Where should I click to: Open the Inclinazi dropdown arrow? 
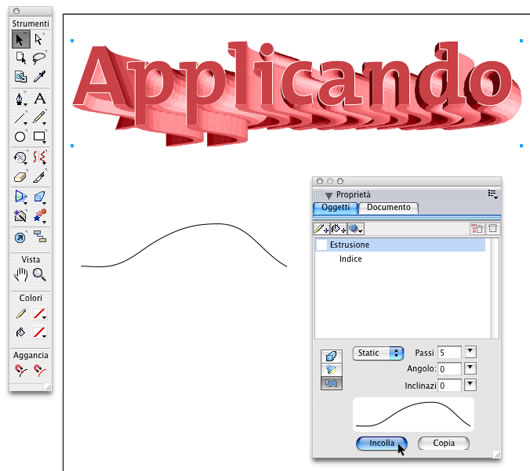(x=471, y=384)
